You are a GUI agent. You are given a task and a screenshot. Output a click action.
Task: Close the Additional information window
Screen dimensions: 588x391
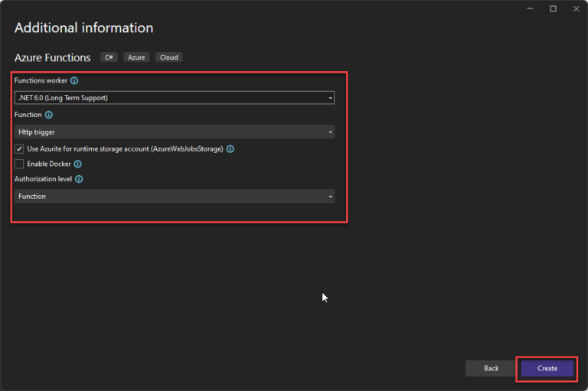(x=574, y=8)
